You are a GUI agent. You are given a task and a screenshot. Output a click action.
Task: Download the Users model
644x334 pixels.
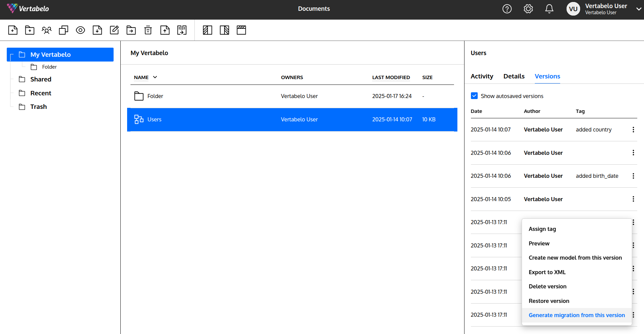(97, 30)
